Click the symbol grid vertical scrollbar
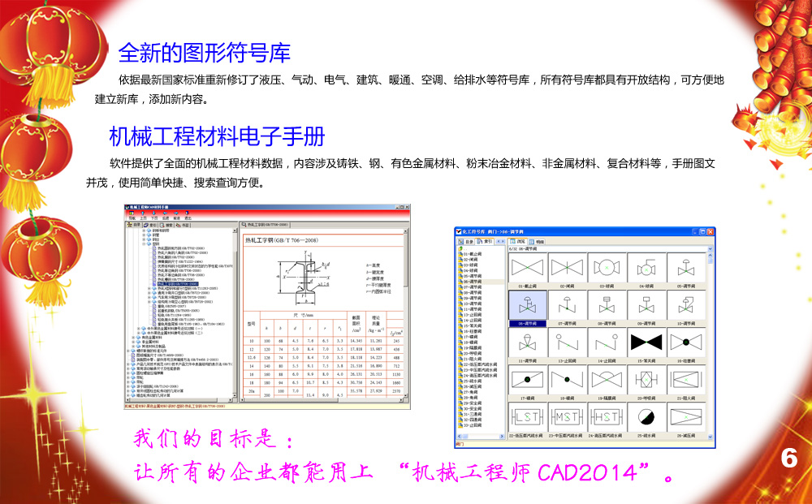 click(710, 341)
